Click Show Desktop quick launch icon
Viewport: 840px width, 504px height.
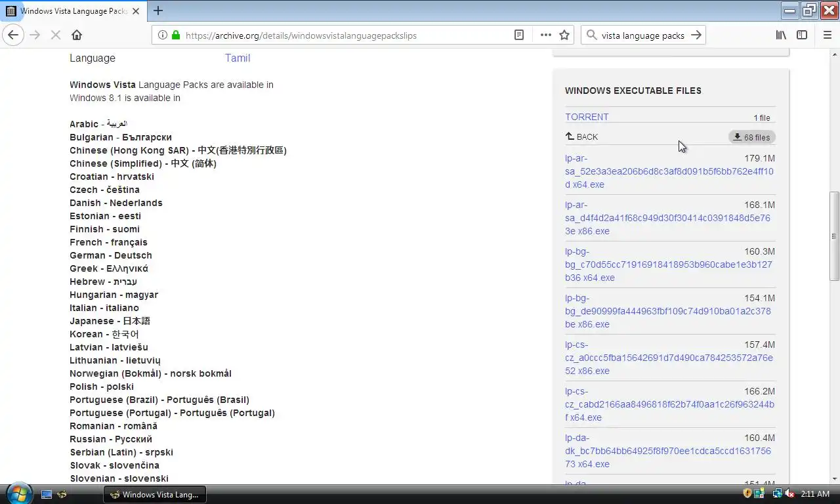pos(47,494)
